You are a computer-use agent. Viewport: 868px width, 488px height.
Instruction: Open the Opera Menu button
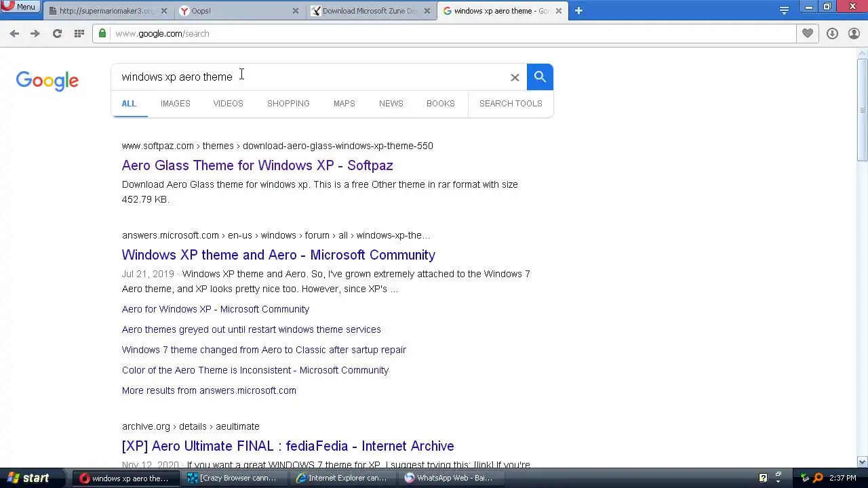20,7
